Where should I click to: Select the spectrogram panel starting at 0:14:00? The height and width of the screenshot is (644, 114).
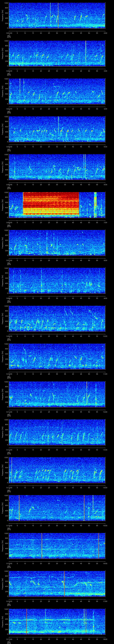coord(57,508)
